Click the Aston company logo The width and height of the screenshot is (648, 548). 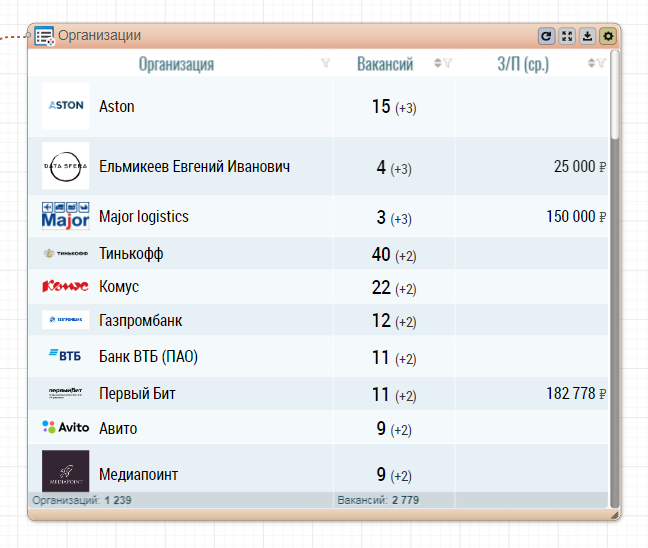65,106
